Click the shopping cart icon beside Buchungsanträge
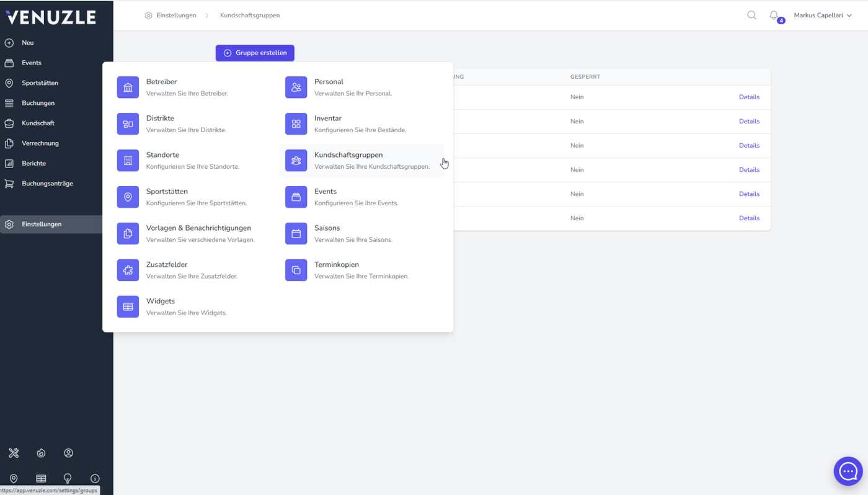Screen dimensions: 868x495 [9, 184]
